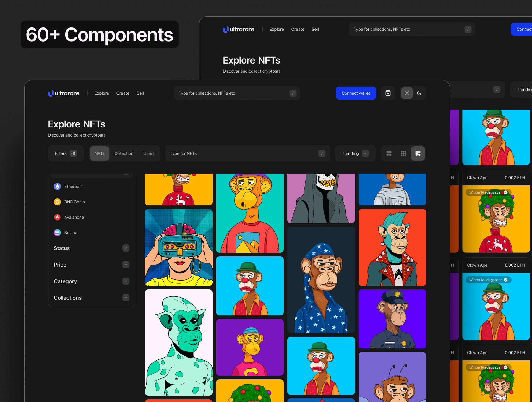
Task: Click the Connect wallet button
Action: [x=356, y=93]
